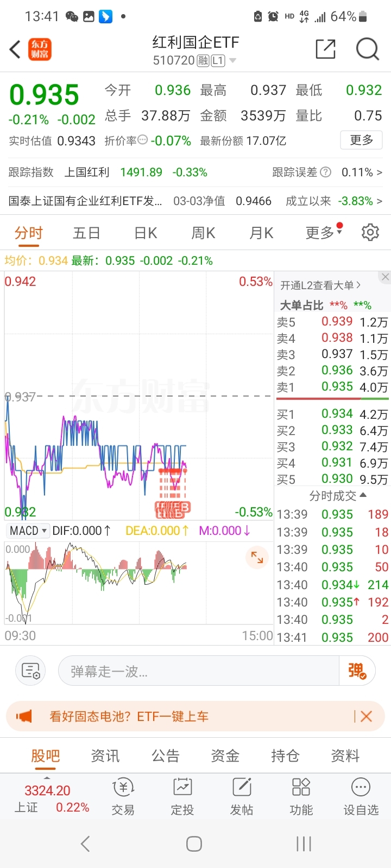This screenshot has height=868, width=391.
Task: Open the 折价率 info icon
Action: [143, 140]
